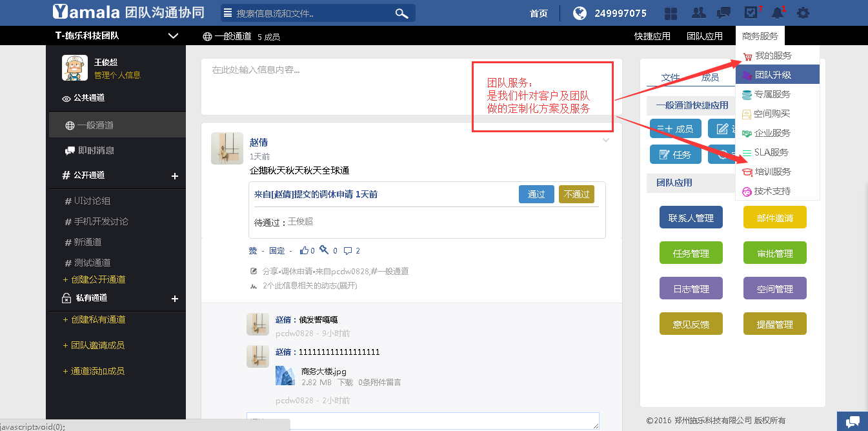Choose 培训服务 in the services menu
This screenshot has width=868, height=431.
(x=772, y=172)
